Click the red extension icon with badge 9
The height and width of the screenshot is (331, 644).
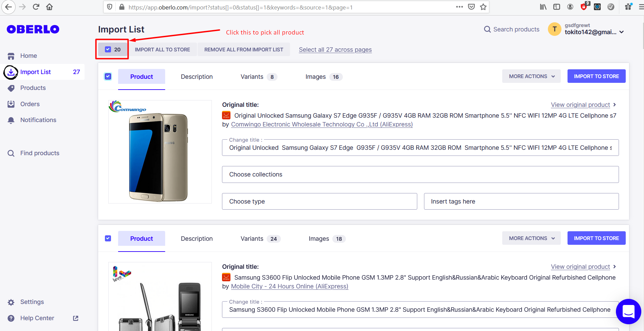(x=584, y=6)
